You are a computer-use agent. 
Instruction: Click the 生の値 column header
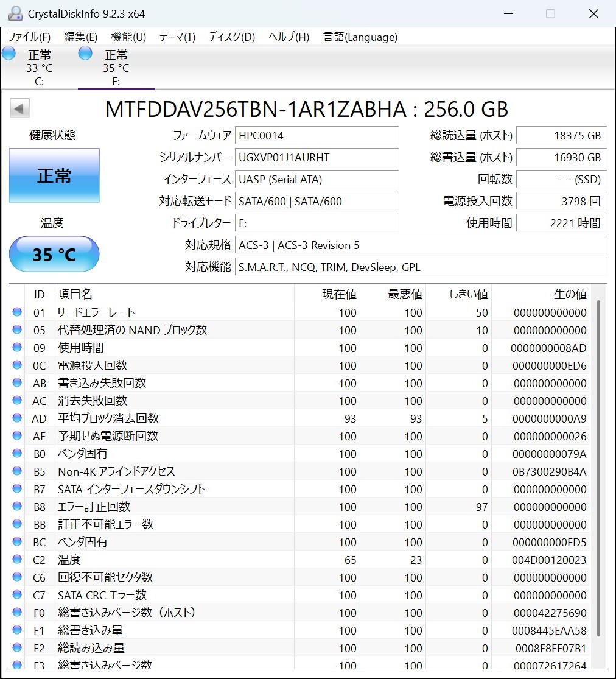pyautogui.click(x=541, y=294)
